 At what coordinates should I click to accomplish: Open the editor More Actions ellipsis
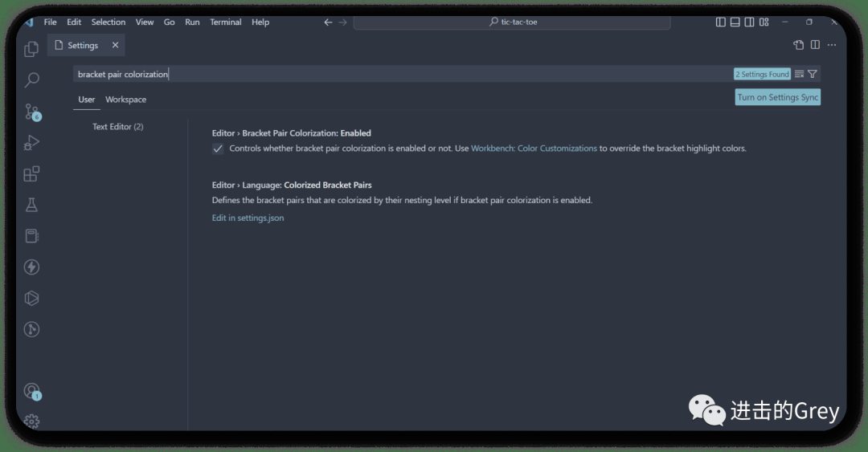point(832,45)
